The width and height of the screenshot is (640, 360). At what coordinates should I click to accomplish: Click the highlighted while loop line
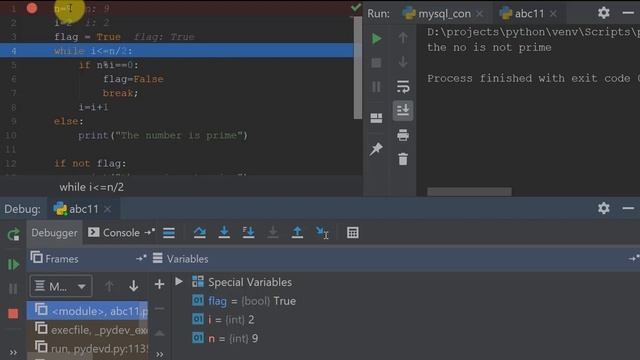[177, 51]
